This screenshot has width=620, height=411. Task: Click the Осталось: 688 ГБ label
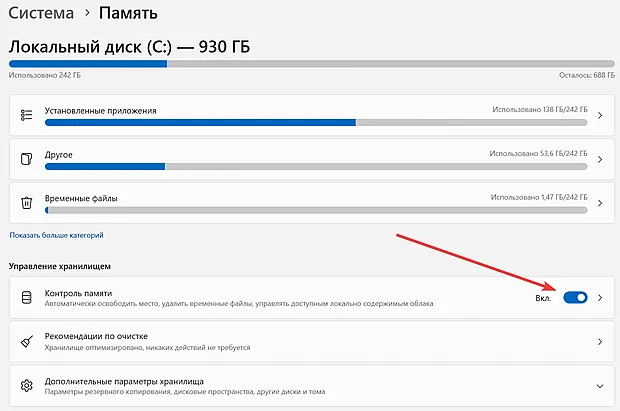click(x=587, y=75)
